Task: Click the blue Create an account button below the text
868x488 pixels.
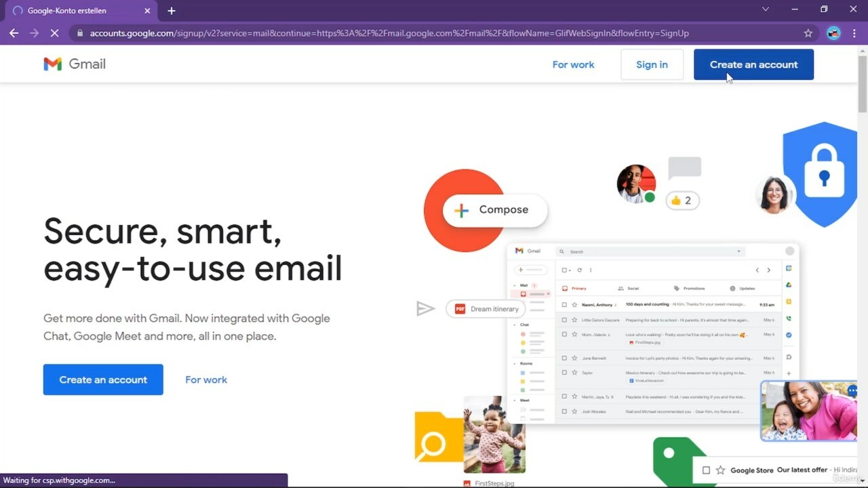Action: pyautogui.click(x=103, y=380)
